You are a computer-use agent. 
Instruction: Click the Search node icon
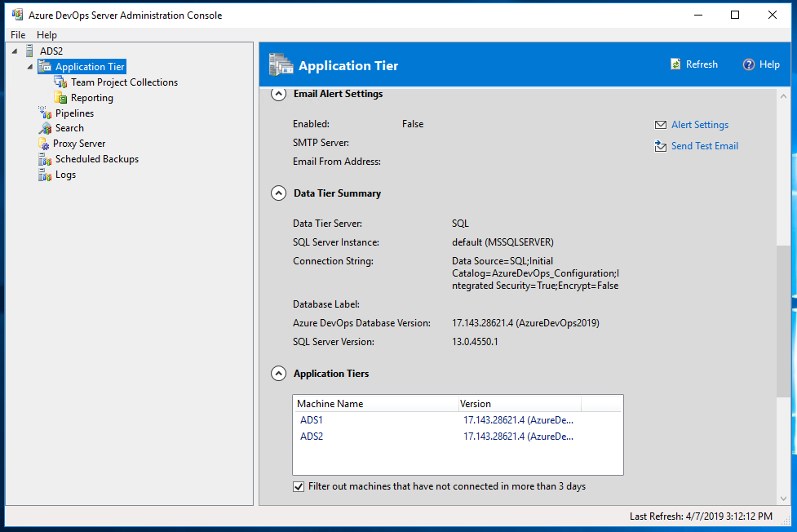tap(45, 128)
